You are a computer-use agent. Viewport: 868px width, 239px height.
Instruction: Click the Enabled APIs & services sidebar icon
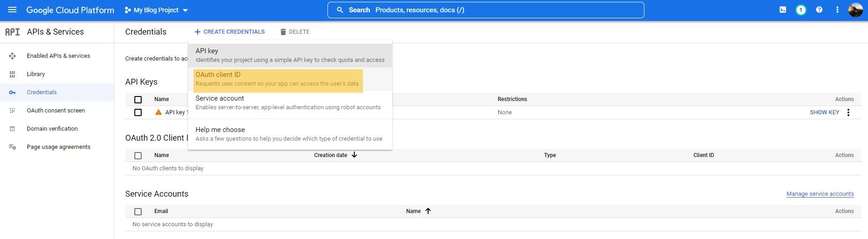[12, 56]
